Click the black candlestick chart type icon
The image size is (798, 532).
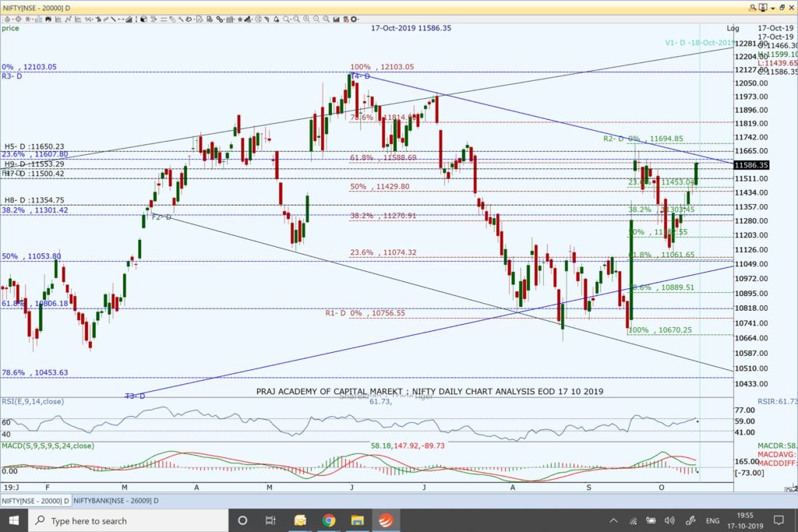coord(48,19)
